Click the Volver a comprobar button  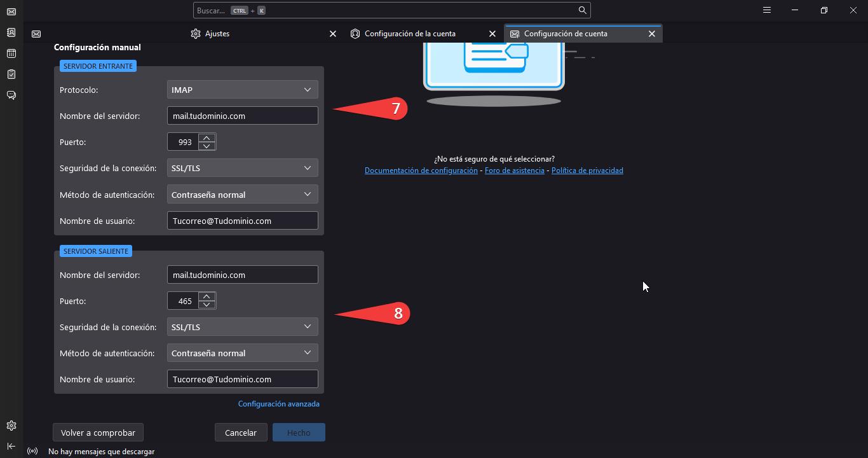click(x=98, y=433)
